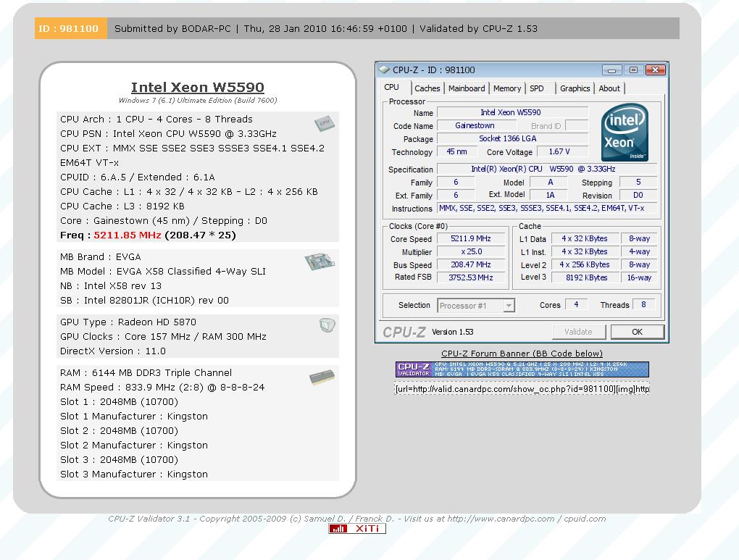This screenshot has width=739, height=560.
Task: Switch to the CPU tab
Action: point(392,87)
